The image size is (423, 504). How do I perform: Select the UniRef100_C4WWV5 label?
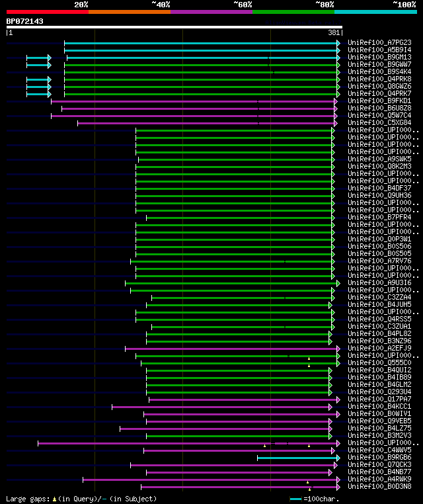[x=379, y=450]
